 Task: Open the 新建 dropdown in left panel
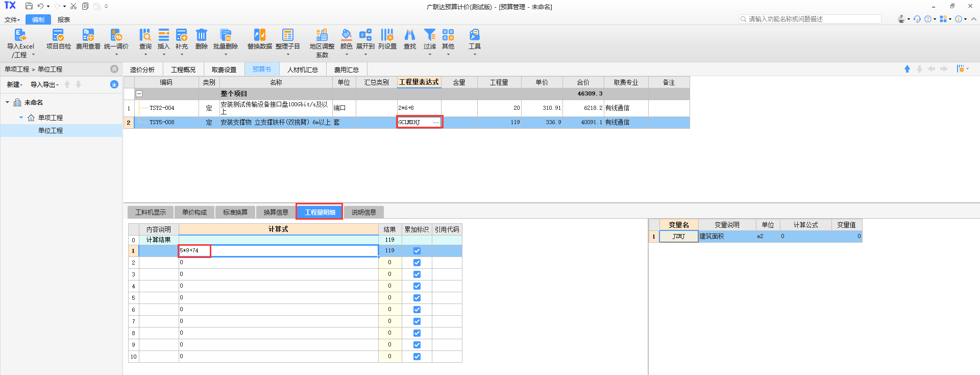point(14,85)
